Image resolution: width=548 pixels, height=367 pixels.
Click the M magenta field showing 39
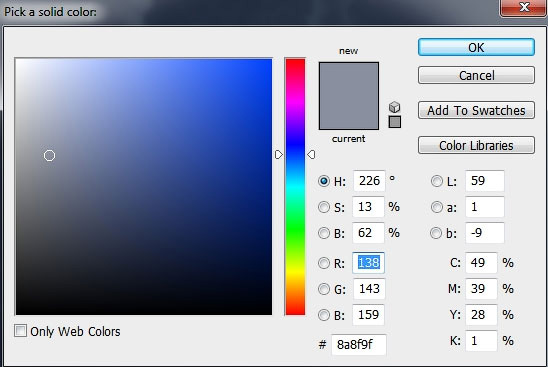481,289
